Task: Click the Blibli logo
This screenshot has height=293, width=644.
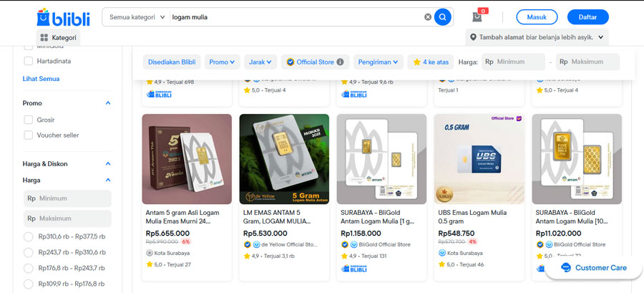Action: click(63, 17)
